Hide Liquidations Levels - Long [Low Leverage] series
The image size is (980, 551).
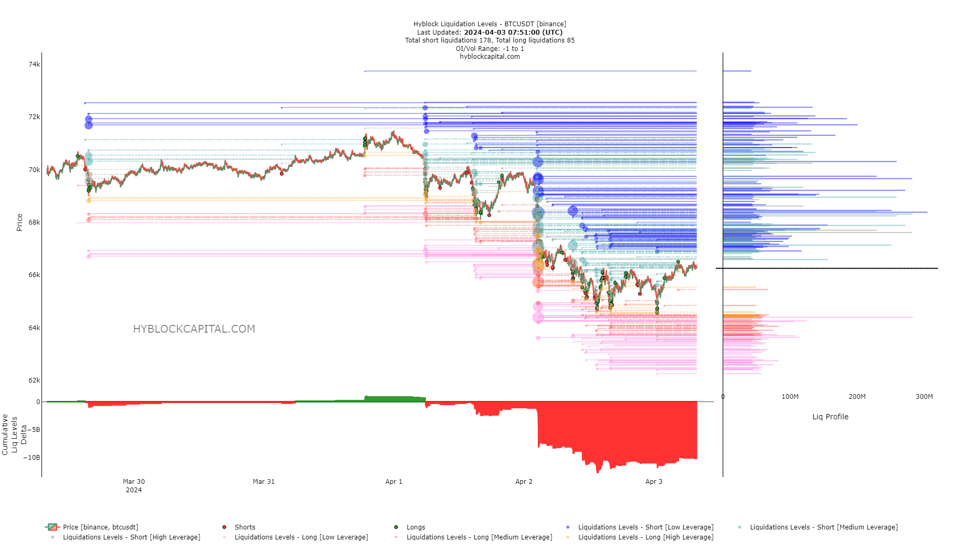tap(295, 537)
